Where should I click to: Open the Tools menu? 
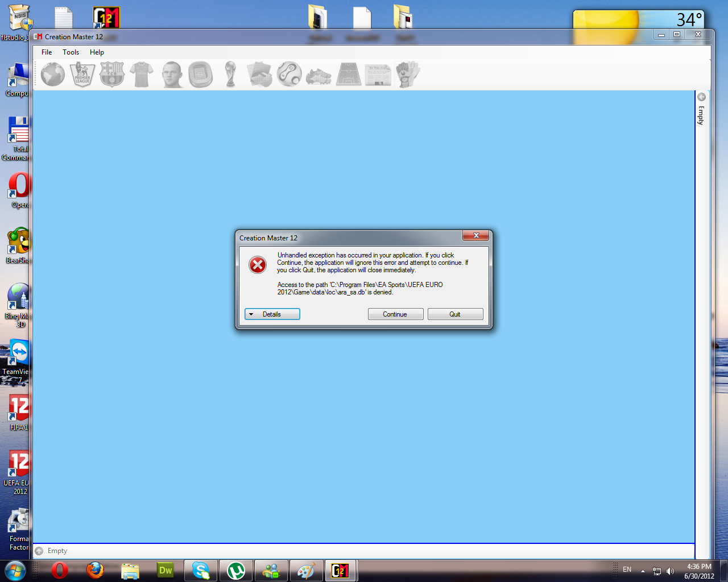click(x=71, y=52)
